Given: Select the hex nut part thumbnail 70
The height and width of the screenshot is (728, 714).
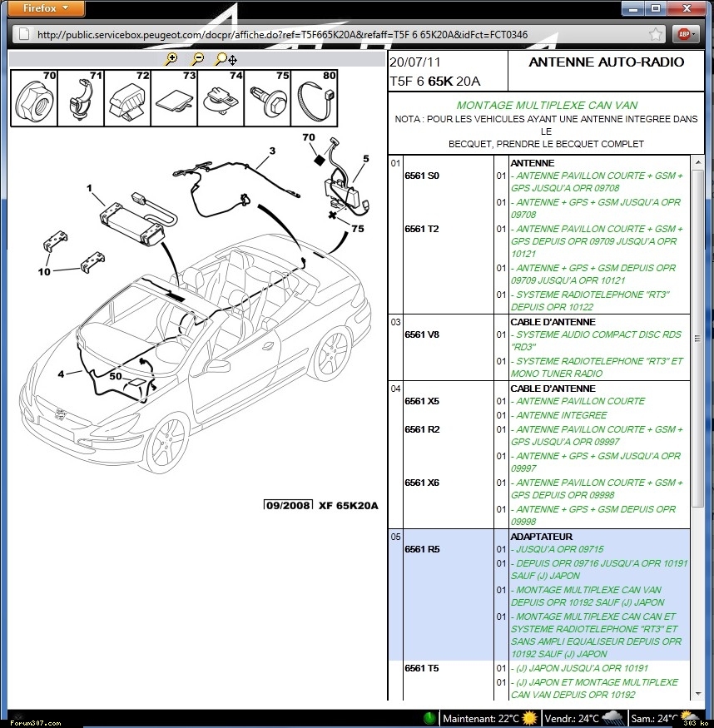Looking at the screenshot, I should 35,97.
